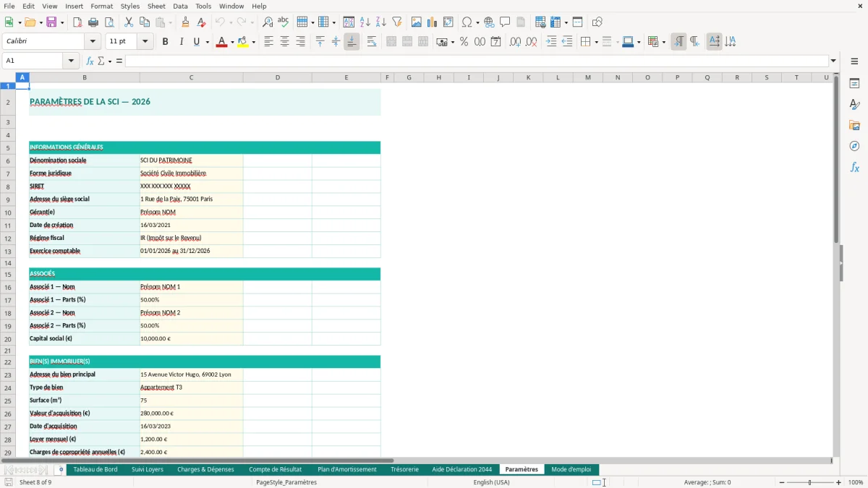This screenshot has height=488, width=868.
Task: Click the AutoFilter funnel icon
Action: pyautogui.click(x=397, y=22)
